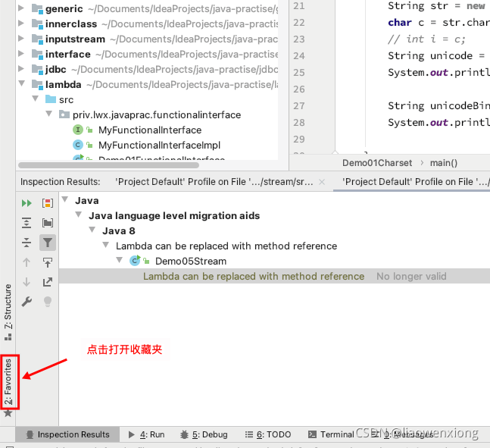
Task: Click the Rerun Inspection green arrows icon
Action: [27, 203]
